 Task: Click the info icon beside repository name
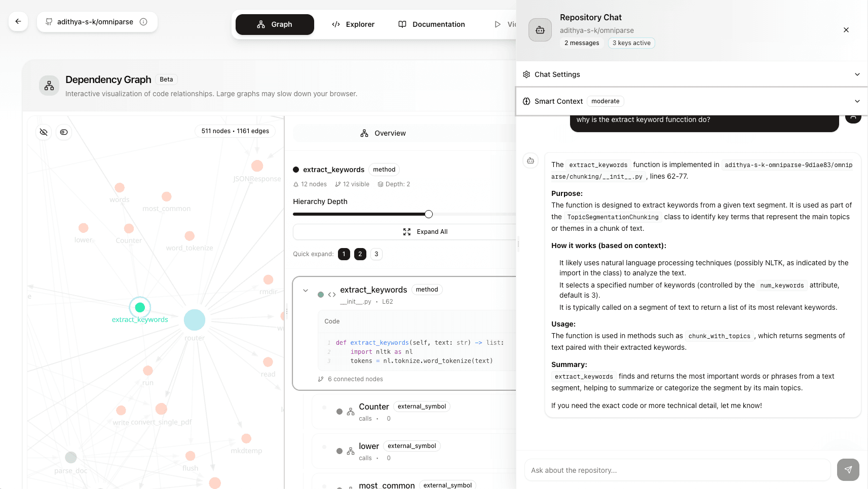click(x=143, y=22)
